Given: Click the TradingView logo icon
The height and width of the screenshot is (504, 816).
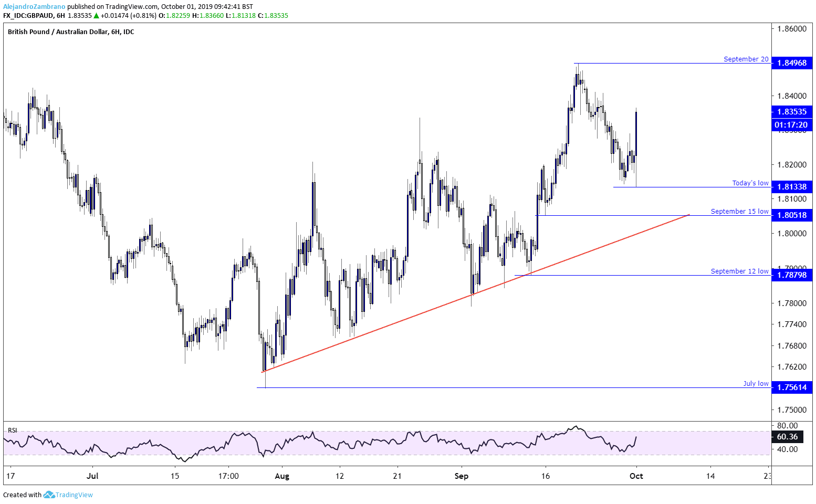Looking at the screenshot, I should coord(49,495).
